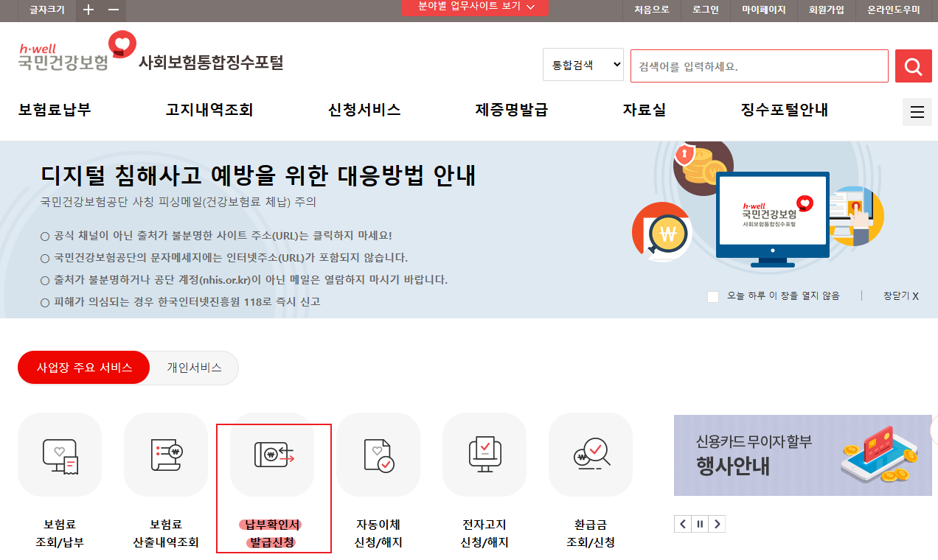Screen dimensions: 938x560
Task: Click the 글자크기 label
Action: click(47, 10)
